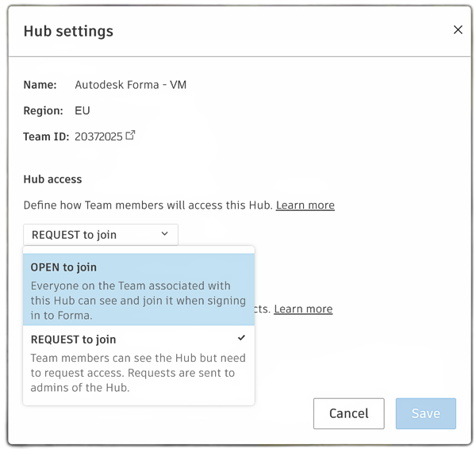476x449 pixels.
Task: Click the 'Team members can see' description
Action: pyautogui.click(x=138, y=372)
